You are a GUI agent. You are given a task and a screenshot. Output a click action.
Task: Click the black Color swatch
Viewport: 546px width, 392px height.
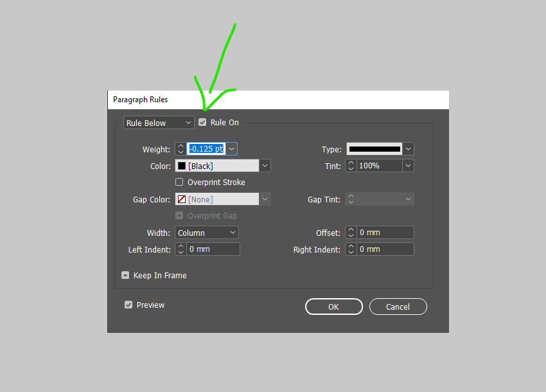point(182,166)
